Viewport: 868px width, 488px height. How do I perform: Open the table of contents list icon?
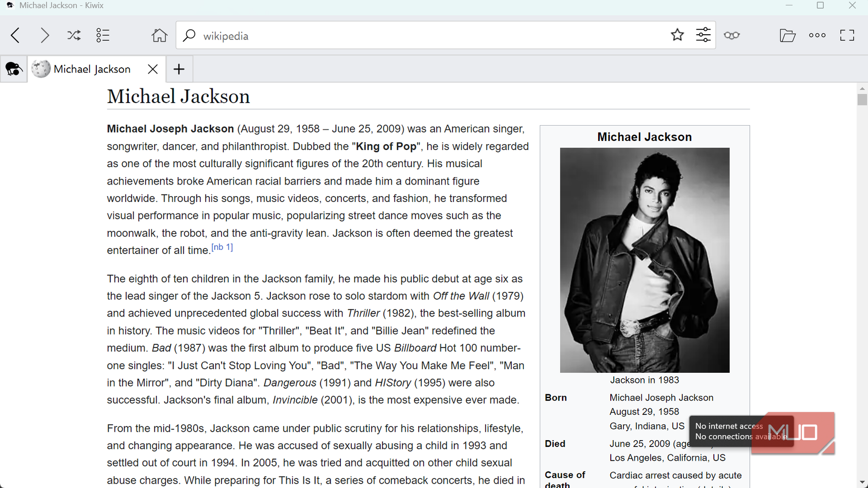click(x=103, y=35)
